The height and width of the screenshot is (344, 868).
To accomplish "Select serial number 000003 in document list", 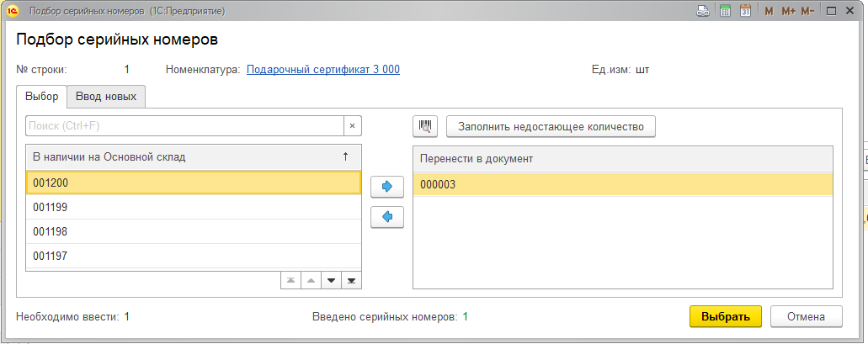I will 623,185.
